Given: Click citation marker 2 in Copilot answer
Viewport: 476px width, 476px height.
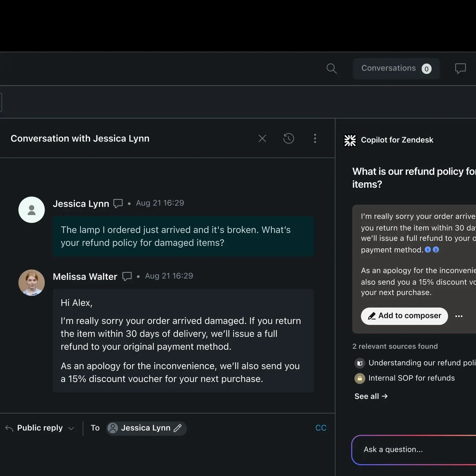Looking at the screenshot, I should point(436,250).
